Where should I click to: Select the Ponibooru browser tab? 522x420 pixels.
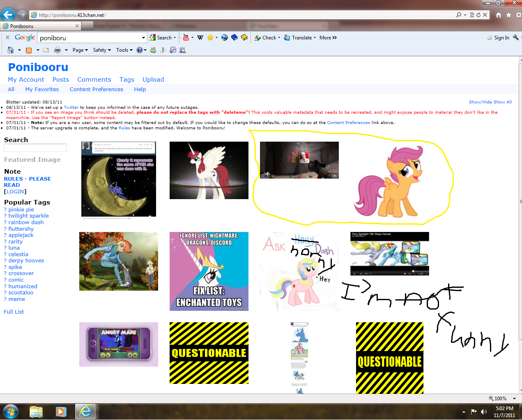(41, 26)
